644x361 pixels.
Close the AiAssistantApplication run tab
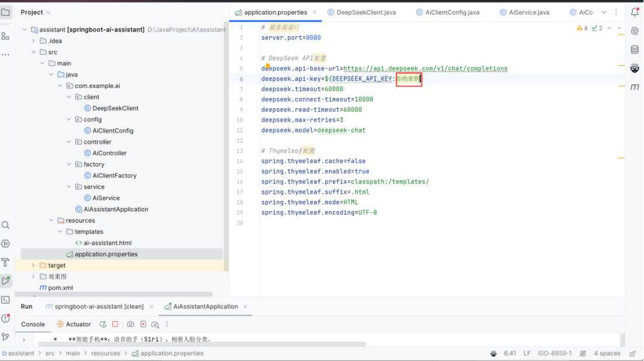(245, 306)
